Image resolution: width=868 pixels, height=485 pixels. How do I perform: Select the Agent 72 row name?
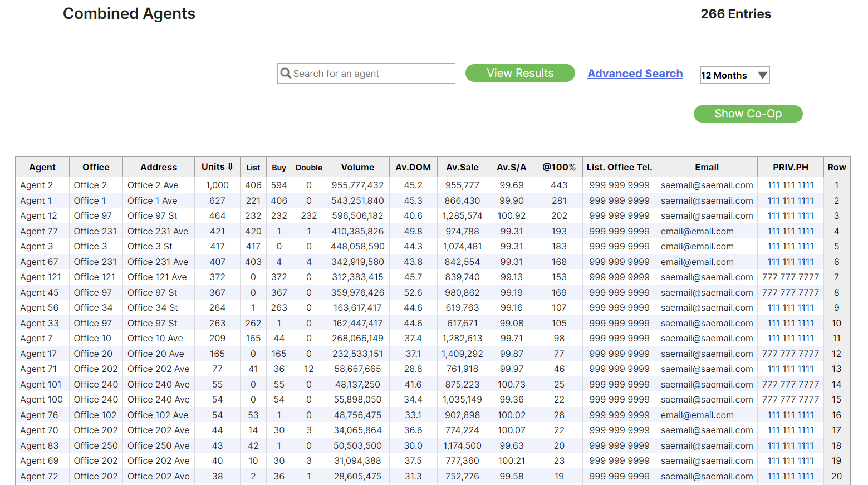(x=39, y=477)
